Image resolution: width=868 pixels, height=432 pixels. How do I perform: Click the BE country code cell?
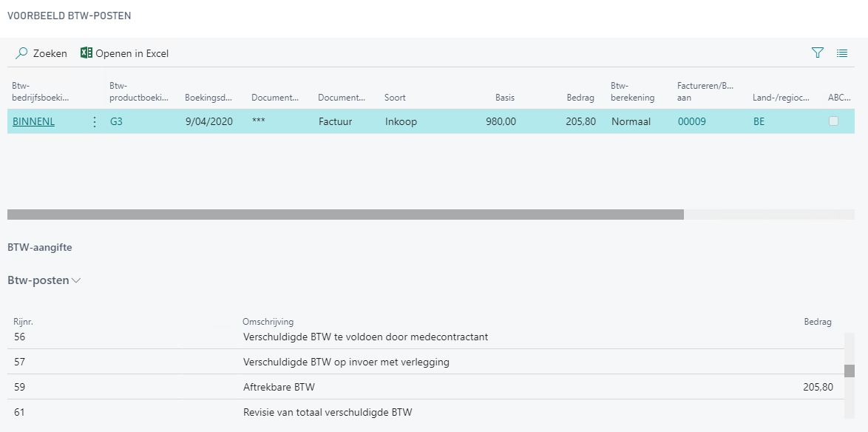tap(759, 122)
